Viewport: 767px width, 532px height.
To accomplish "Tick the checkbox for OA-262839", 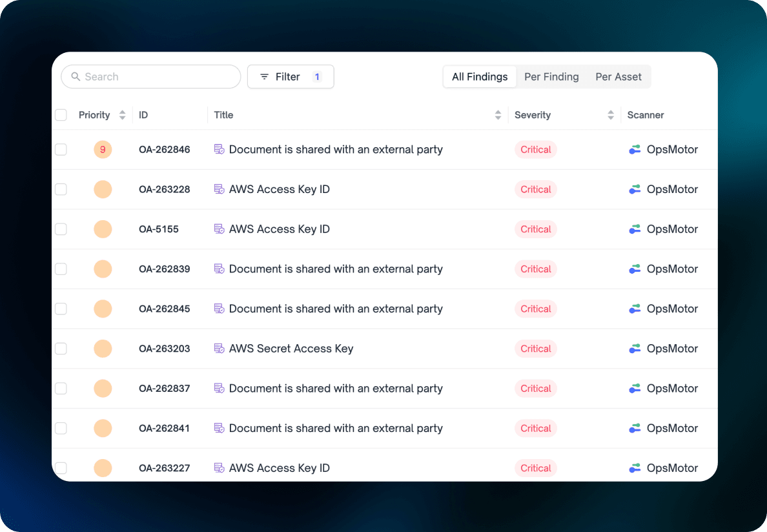I will point(61,269).
